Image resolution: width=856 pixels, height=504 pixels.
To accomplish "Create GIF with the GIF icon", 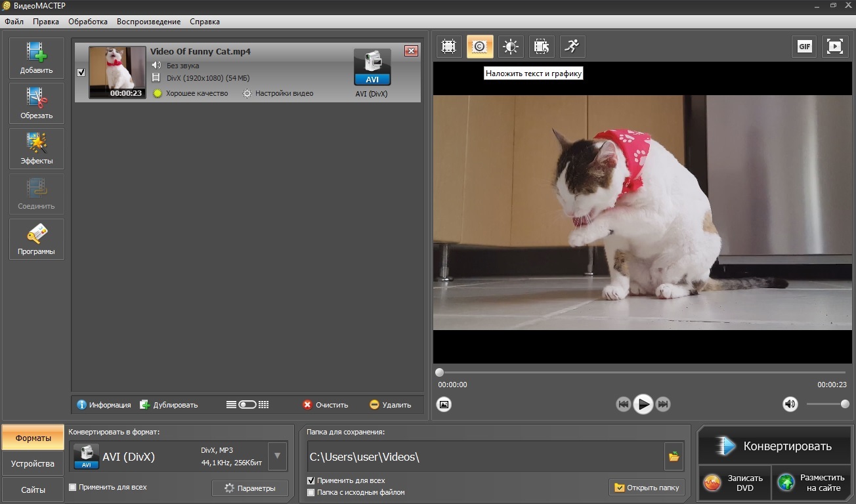I will 804,47.
